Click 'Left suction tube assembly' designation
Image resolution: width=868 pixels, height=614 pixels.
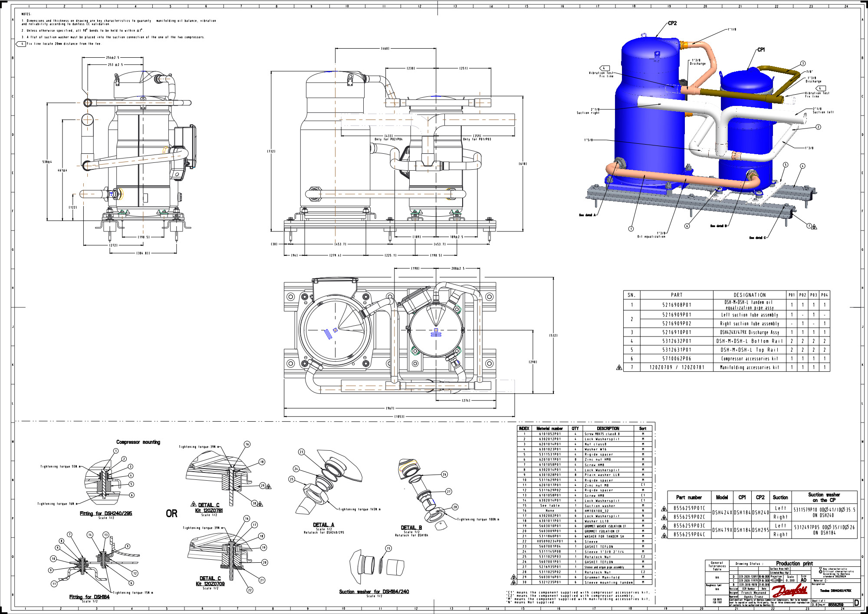pos(750,315)
